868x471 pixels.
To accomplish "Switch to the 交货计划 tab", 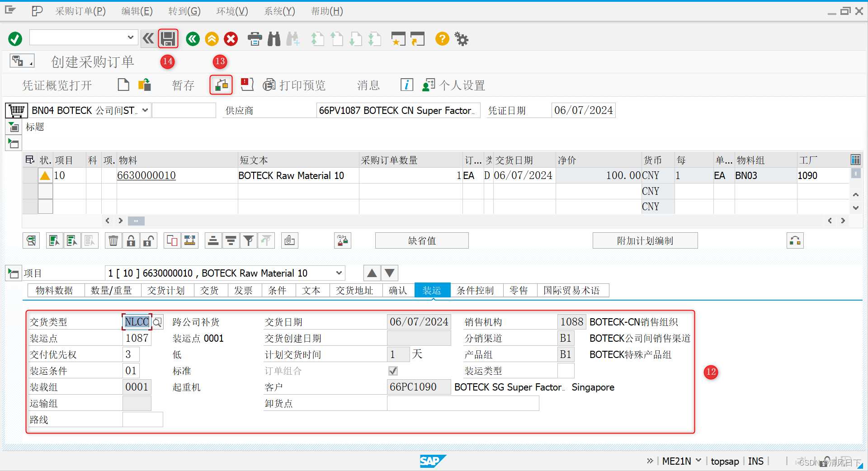I will point(166,290).
